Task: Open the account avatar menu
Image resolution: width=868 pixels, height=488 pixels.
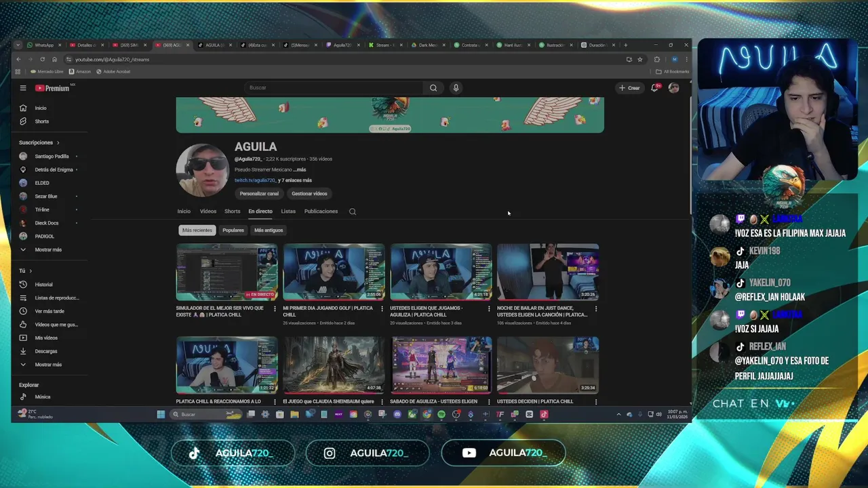Action: click(673, 88)
